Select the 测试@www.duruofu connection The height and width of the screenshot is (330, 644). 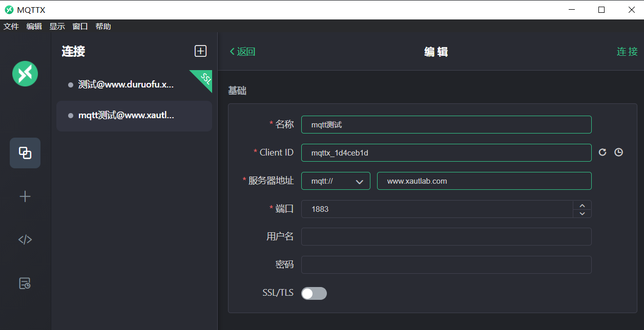point(126,85)
